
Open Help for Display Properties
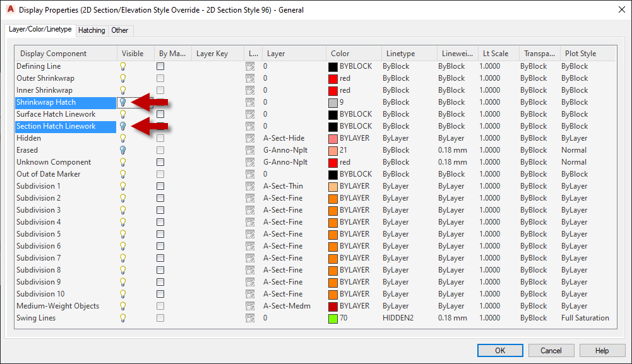coord(601,350)
